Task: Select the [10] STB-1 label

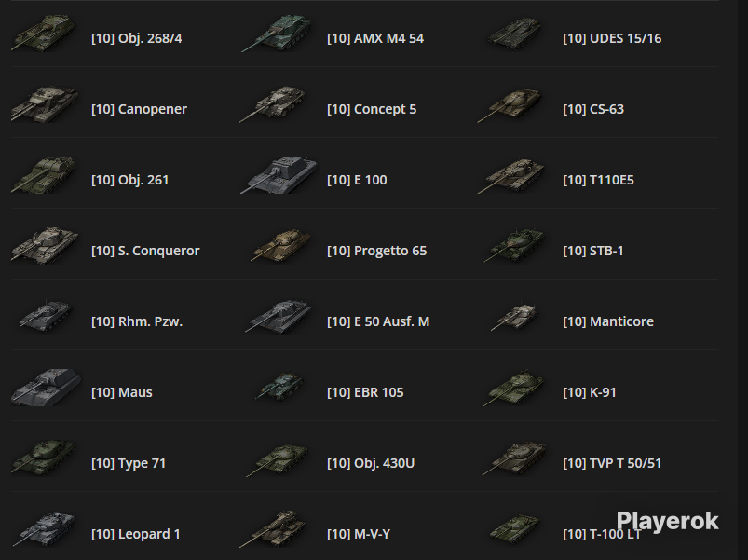Action: [x=593, y=251]
